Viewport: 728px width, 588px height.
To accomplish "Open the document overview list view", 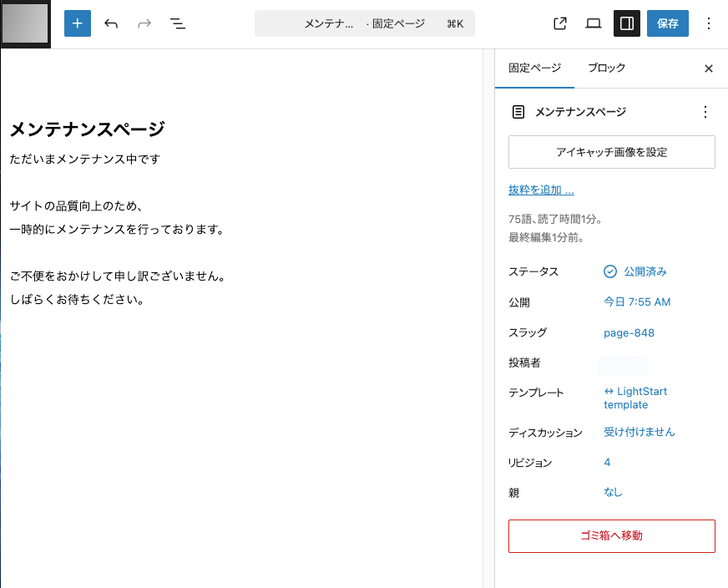I will [x=178, y=23].
